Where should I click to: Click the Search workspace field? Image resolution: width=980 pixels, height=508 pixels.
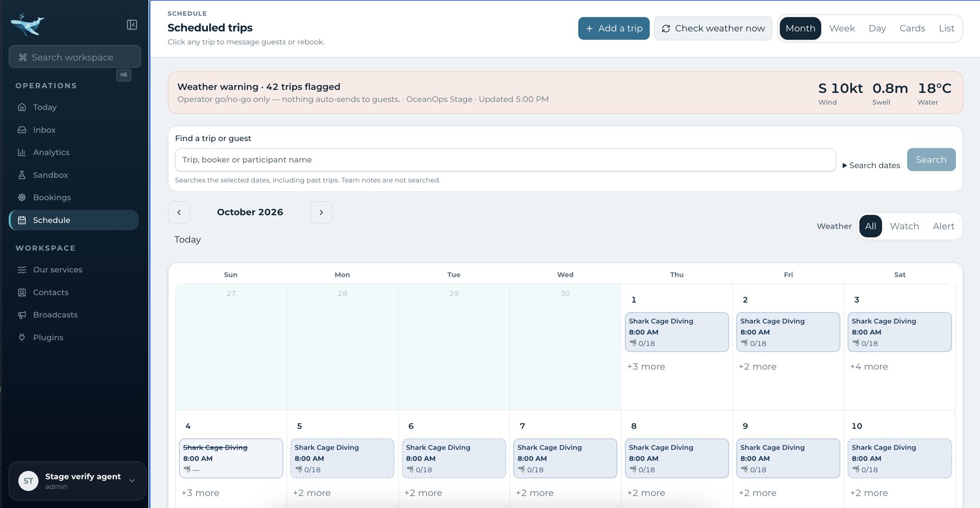(74, 57)
